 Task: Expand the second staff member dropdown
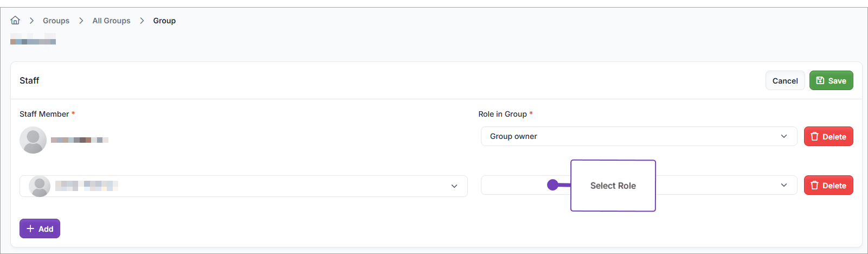(x=243, y=186)
